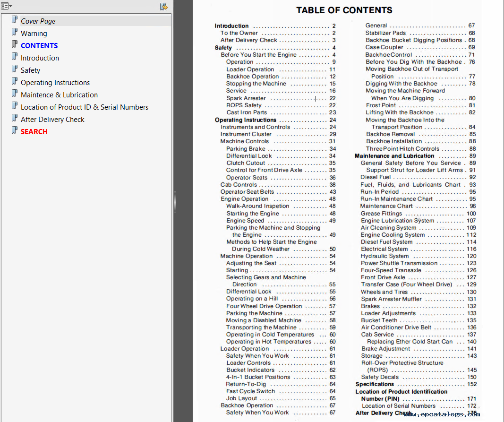This screenshot has width=504, height=422.
Task: Click Operating Instructions heading in table of contents
Action: pyautogui.click(x=245, y=120)
